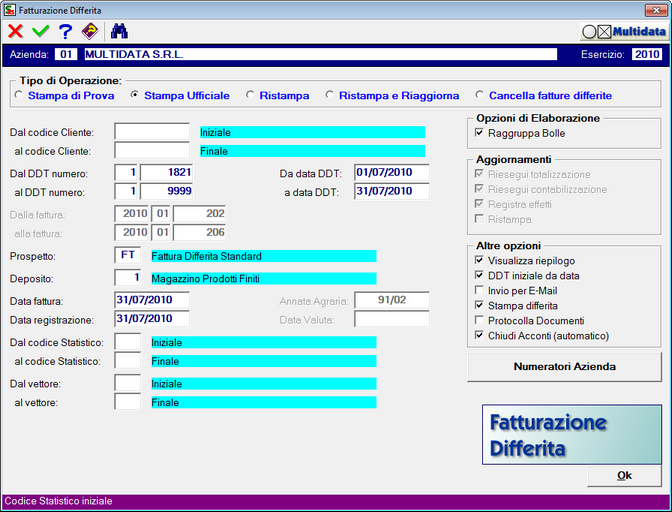This screenshot has width=672, height=512.
Task: Click Annata Agraria field 91/02
Action: [x=392, y=300]
